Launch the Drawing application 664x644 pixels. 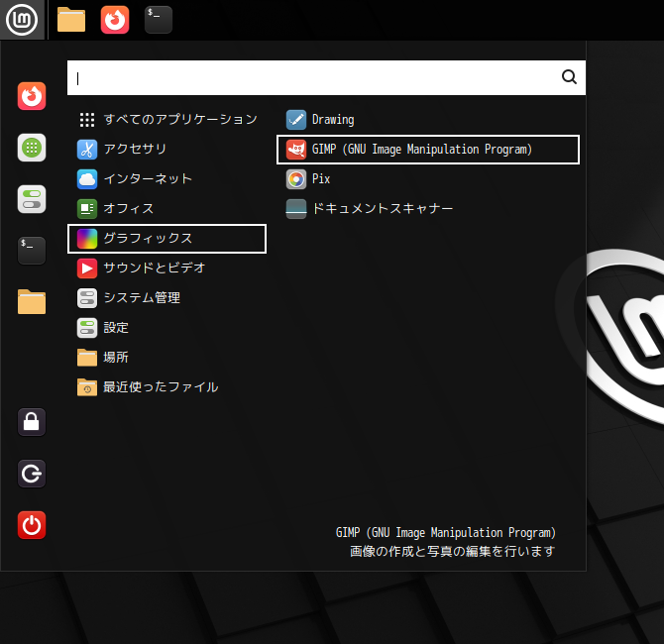point(428,120)
